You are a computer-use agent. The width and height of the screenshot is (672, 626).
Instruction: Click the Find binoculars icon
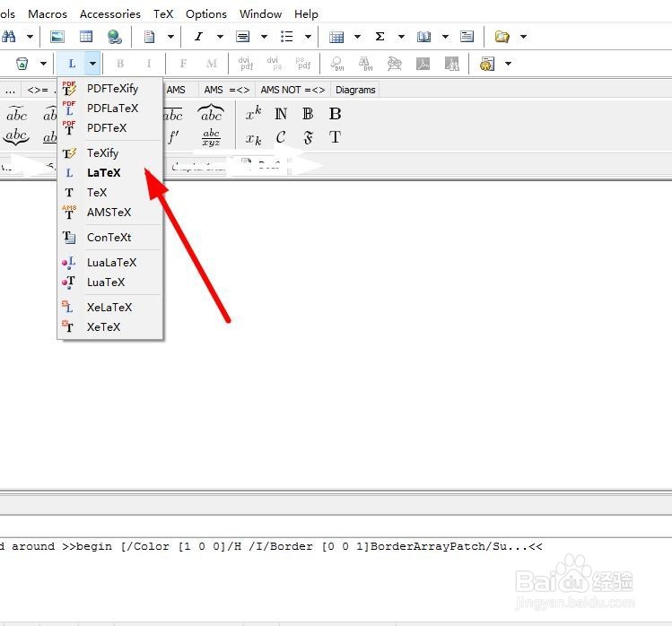pyautogui.click(x=9, y=37)
